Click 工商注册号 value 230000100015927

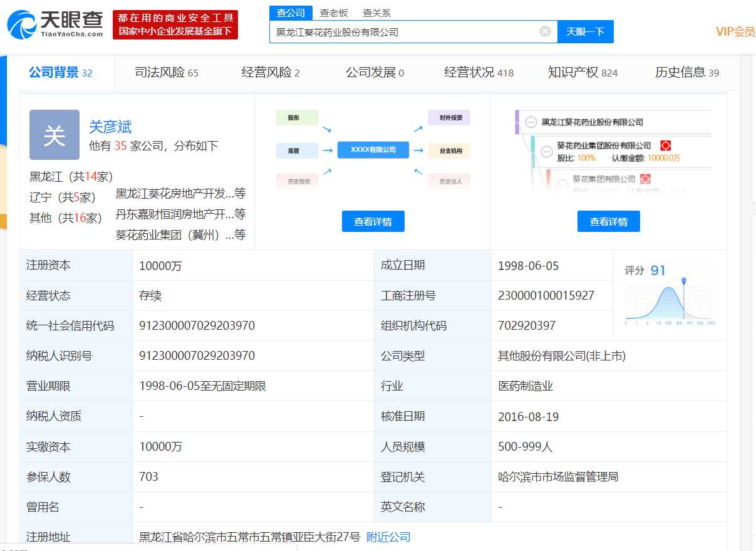(x=546, y=295)
